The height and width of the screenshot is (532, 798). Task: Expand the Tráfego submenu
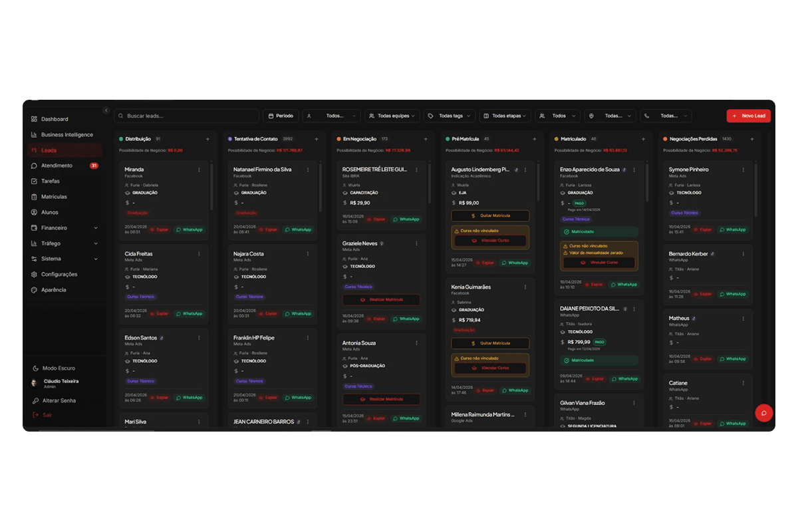(x=65, y=243)
